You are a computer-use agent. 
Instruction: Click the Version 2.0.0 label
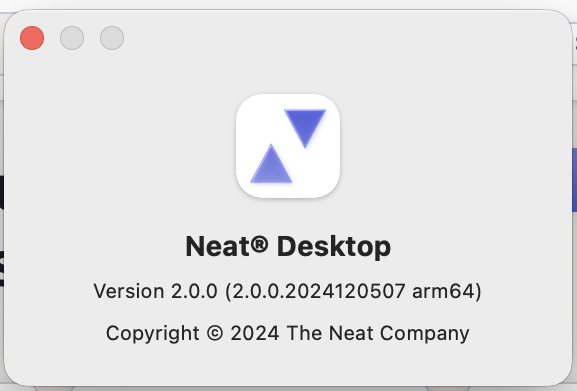pos(155,291)
